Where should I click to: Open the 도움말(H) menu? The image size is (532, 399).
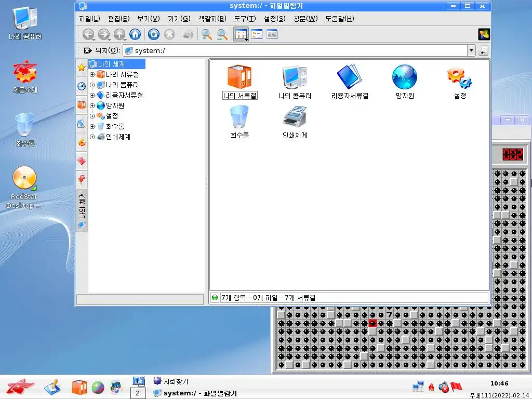click(x=340, y=19)
